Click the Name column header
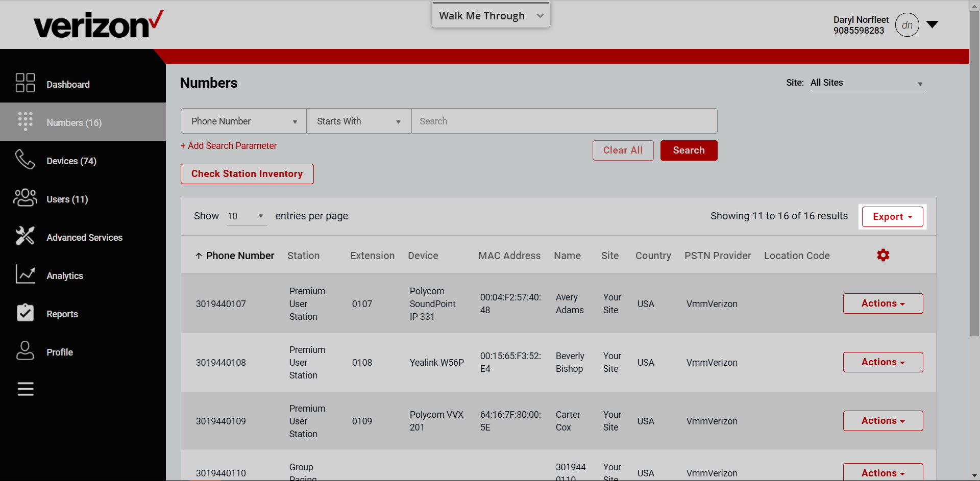 [x=567, y=256]
